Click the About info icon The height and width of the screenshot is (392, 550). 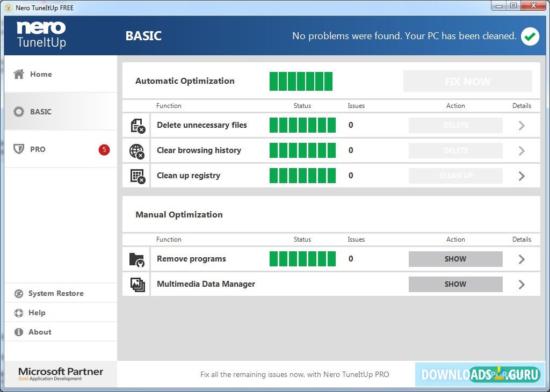[x=19, y=332]
